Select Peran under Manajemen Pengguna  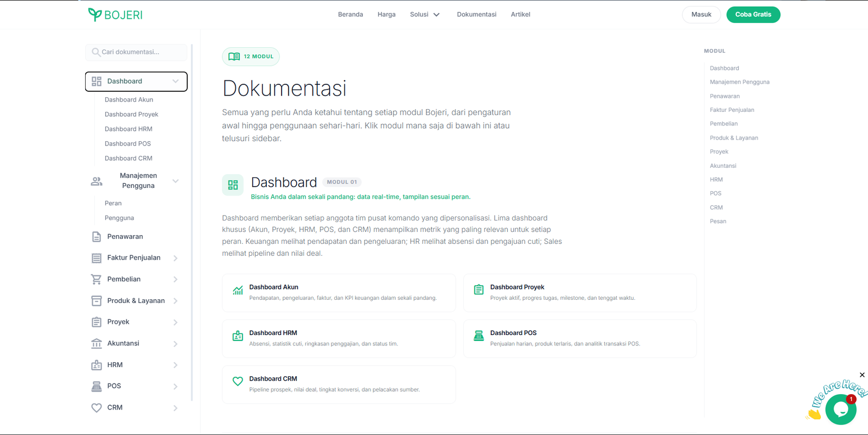point(113,204)
